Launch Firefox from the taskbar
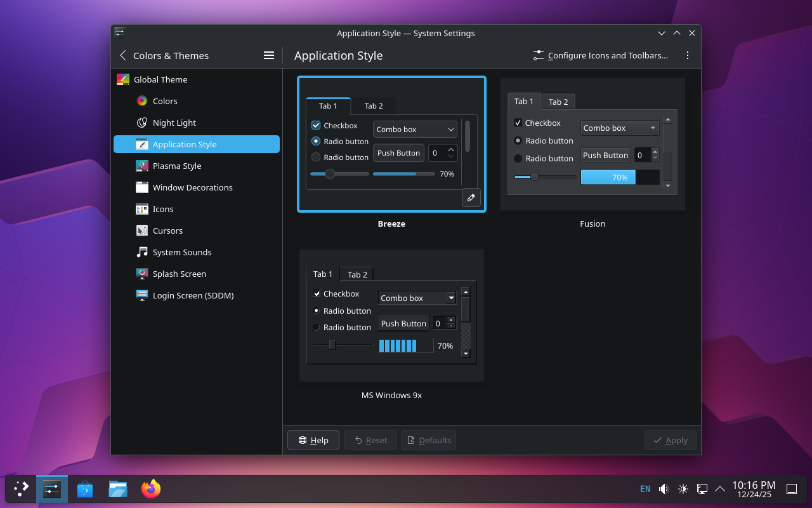This screenshot has height=508, width=812. pos(151,489)
